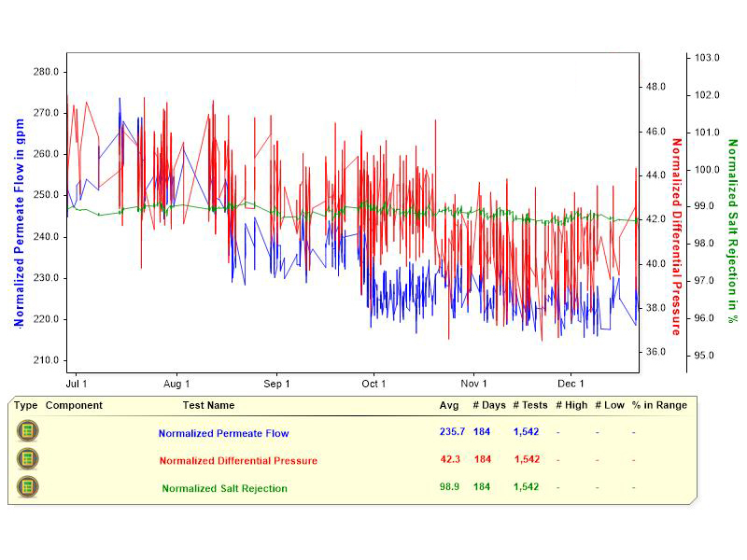Click the Normalized Differential Pressure axis title
The height and width of the screenshot is (560, 747).
[x=676, y=237]
